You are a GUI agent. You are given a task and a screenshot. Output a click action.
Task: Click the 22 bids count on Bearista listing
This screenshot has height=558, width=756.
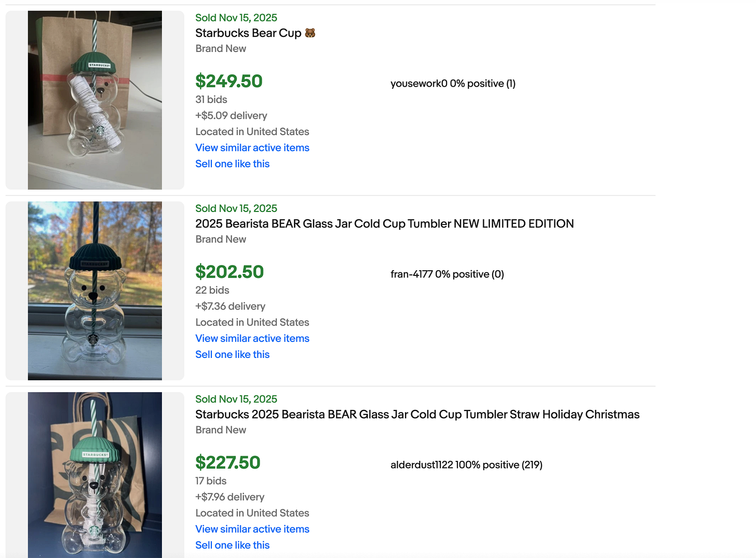(212, 290)
